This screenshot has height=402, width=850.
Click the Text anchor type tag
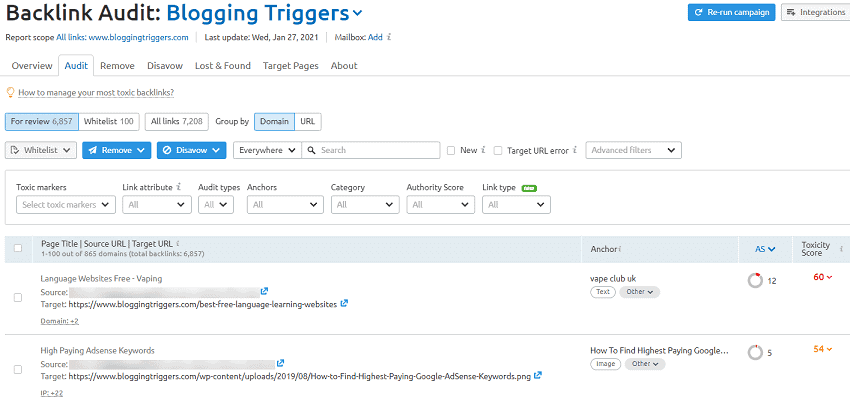tap(603, 292)
